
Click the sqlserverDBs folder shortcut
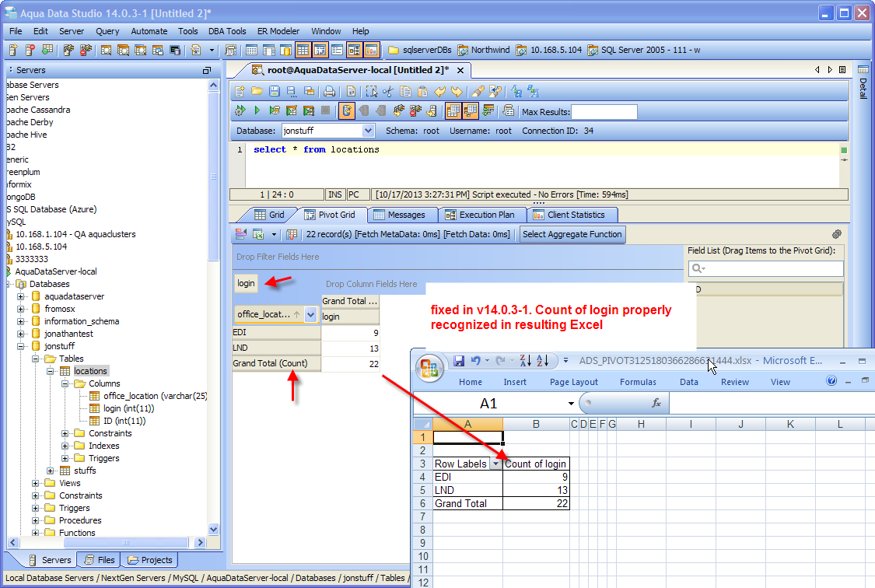(x=420, y=51)
